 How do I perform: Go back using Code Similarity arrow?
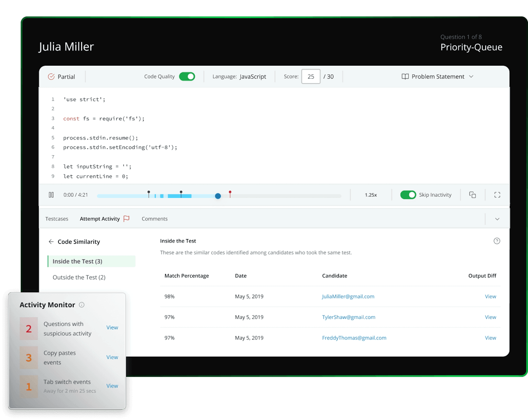click(x=51, y=242)
